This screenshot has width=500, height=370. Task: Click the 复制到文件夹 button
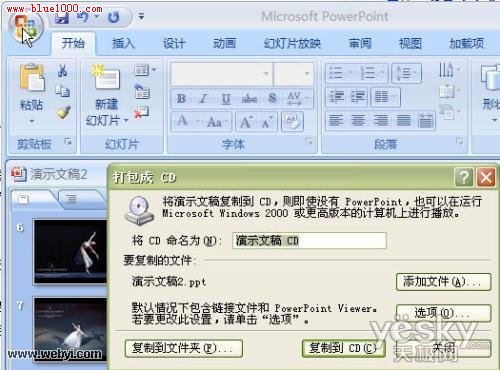coord(184,348)
